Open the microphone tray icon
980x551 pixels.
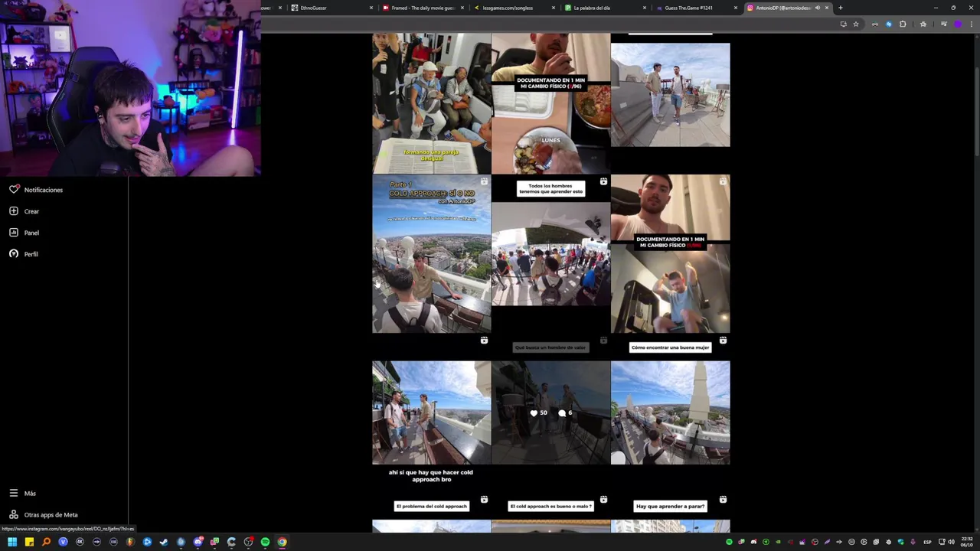tap(913, 542)
